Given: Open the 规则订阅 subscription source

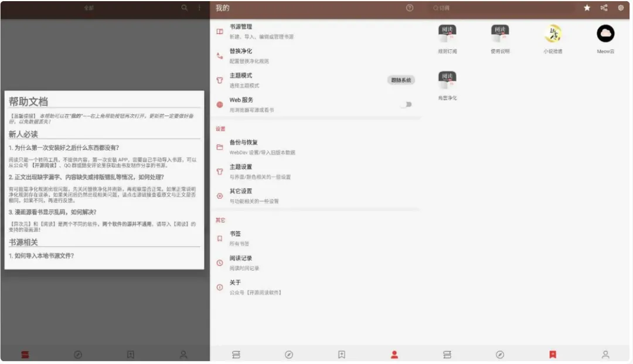Looking at the screenshot, I should coord(447,39).
